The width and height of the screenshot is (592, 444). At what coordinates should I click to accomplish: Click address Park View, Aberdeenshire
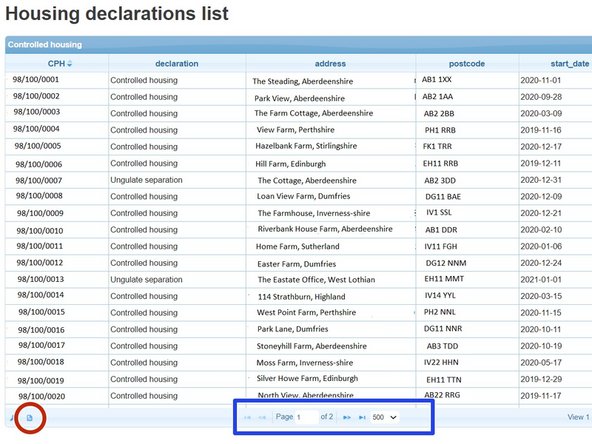point(299,98)
